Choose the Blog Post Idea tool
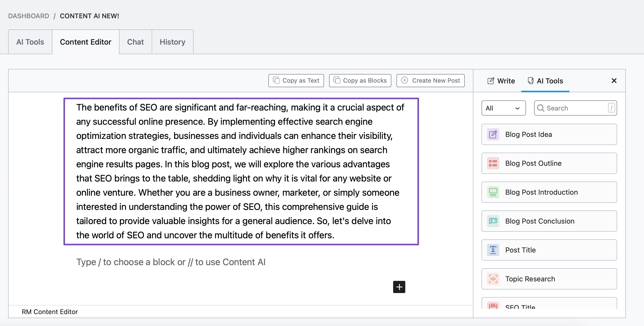Image resolution: width=644 pixels, height=326 pixels. (549, 134)
